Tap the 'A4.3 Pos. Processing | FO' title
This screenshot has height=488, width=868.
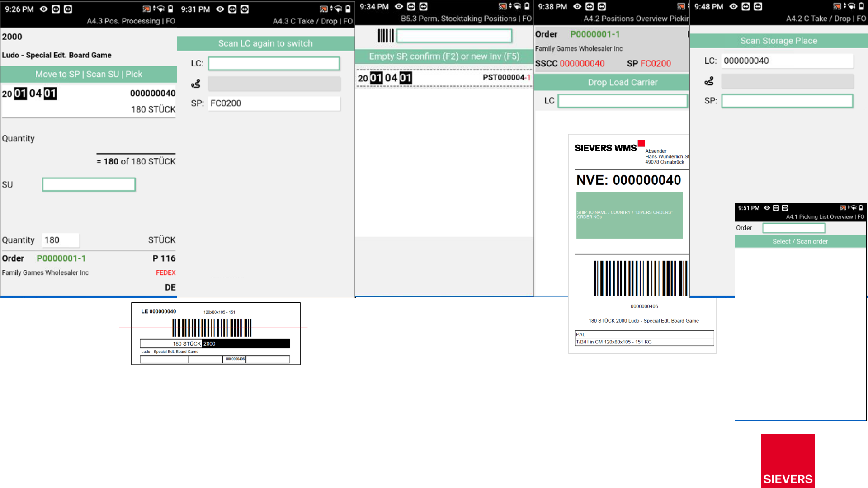(x=131, y=21)
